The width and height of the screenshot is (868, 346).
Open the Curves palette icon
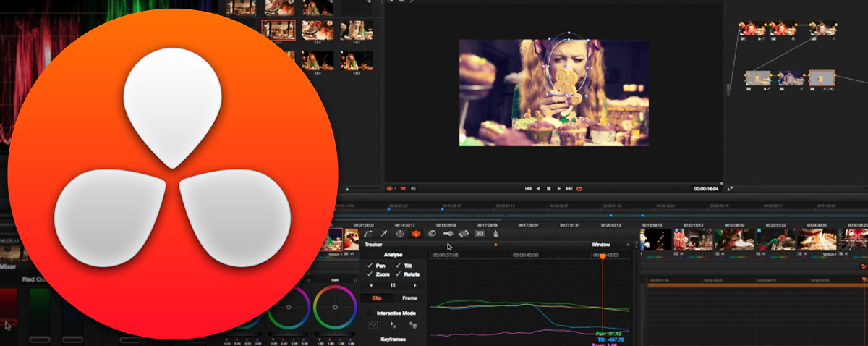(x=367, y=234)
